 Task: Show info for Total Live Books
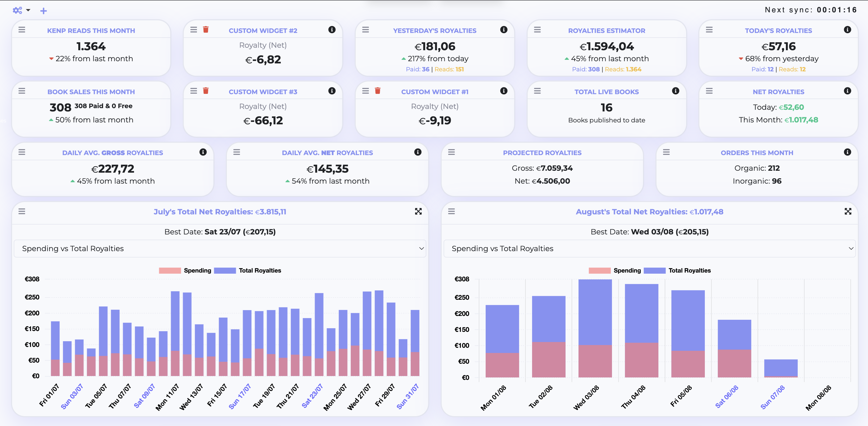676,91
